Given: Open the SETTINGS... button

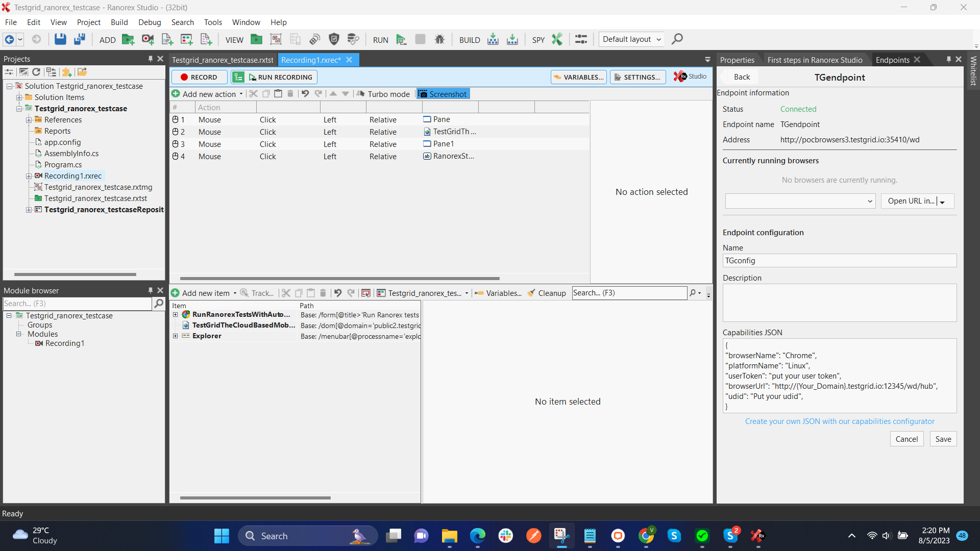Looking at the screenshot, I should (x=638, y=77).
